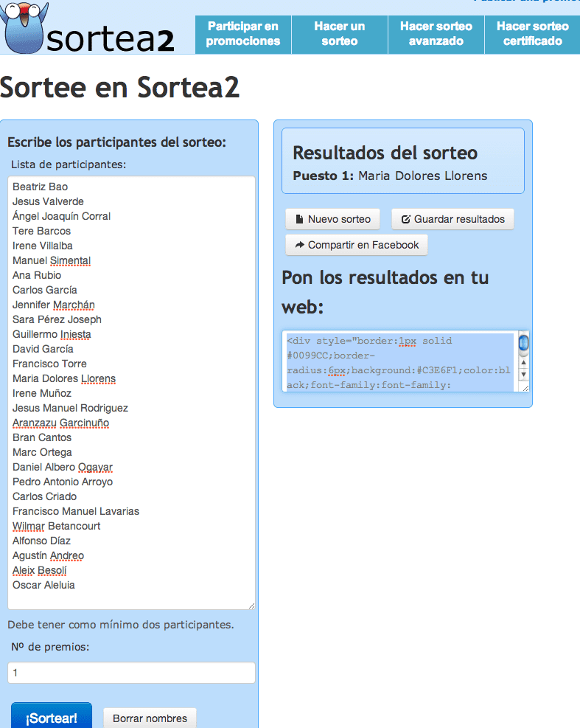
Task: Click the name 'Sara Pérez Joseph'
Action: click(57, 319)
